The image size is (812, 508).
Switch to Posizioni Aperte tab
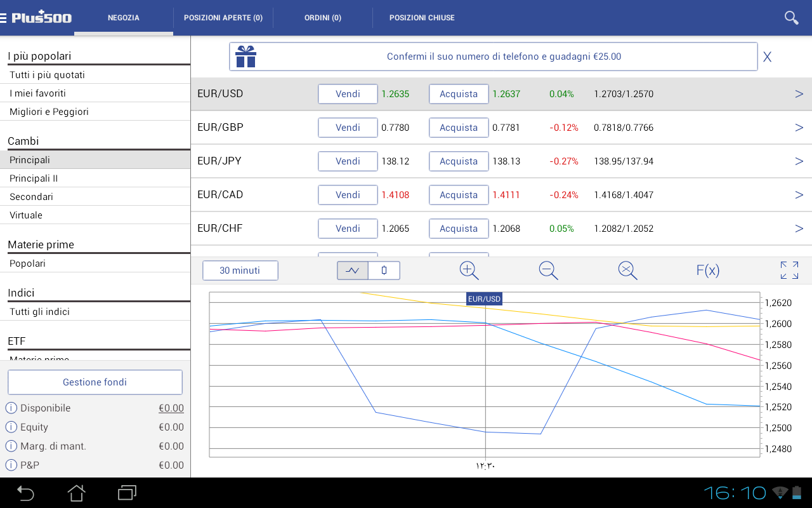click(x=223, y=18)
